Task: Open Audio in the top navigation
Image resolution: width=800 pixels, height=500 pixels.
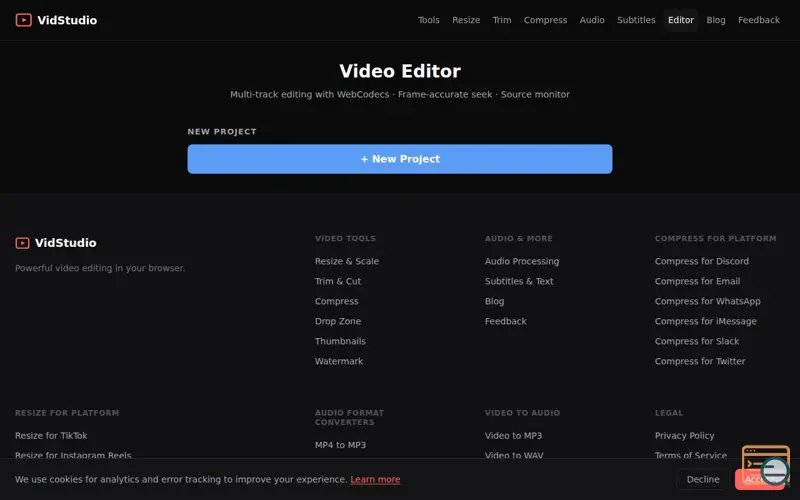Action: pyautogui.click(x=592, y=20)
